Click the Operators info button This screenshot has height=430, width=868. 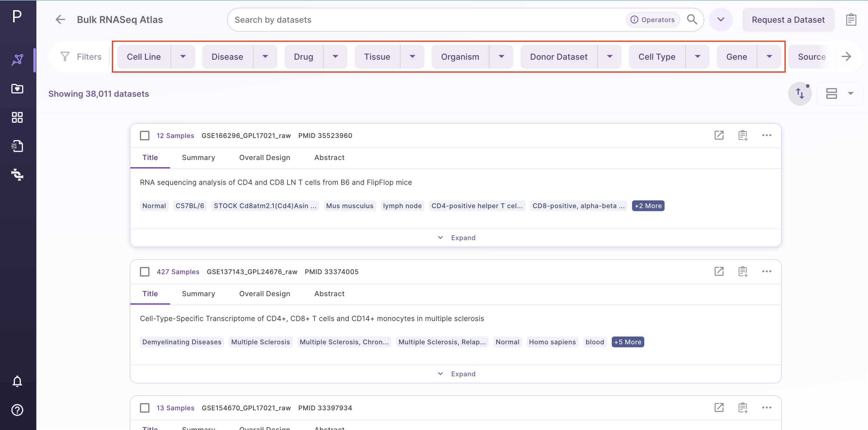(653, 20)
